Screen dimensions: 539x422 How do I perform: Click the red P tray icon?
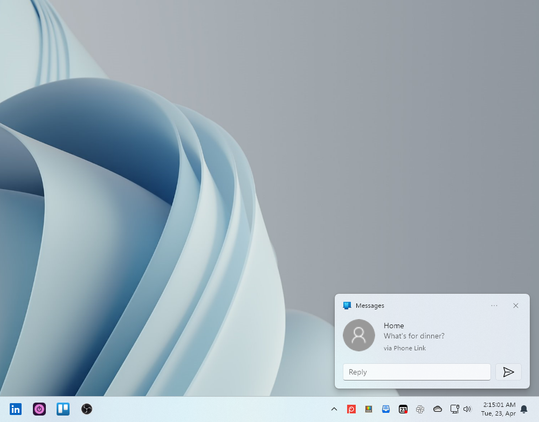pyautogui.click(x=351, y=409)
